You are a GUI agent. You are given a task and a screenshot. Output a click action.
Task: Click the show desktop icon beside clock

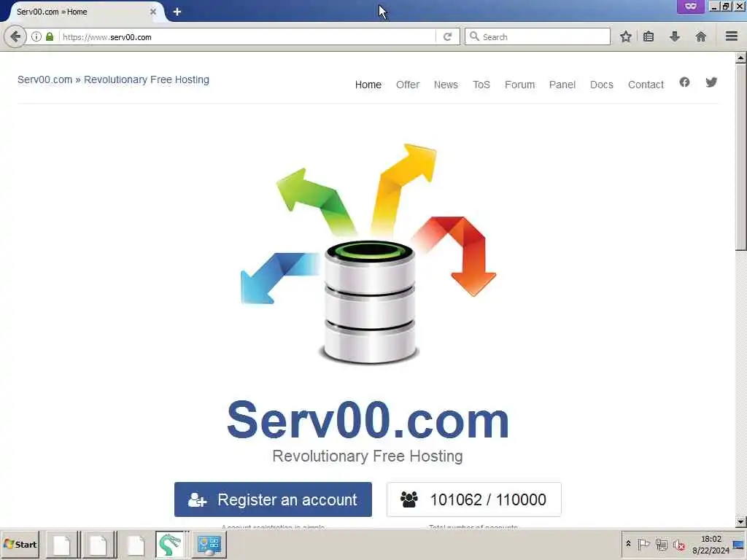(x=739, y=545)
